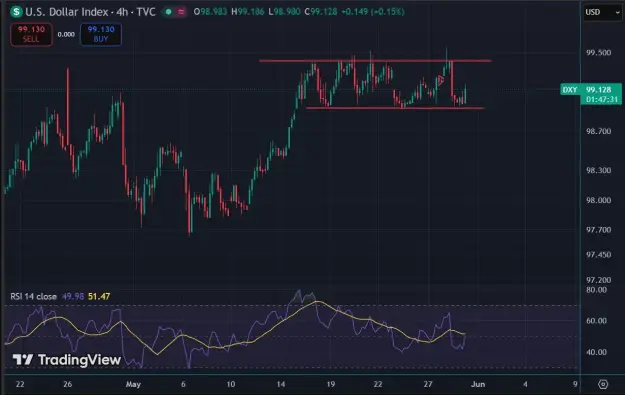Click the pink data indicator icon beside status dot
Image resolution: width=625 pixels, height=395 pixels.
[181, 12]
